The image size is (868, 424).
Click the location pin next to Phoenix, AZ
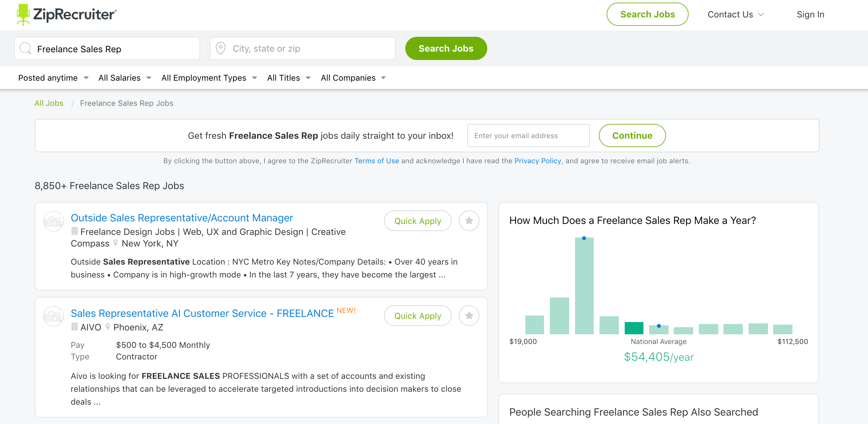coord(108,327)
